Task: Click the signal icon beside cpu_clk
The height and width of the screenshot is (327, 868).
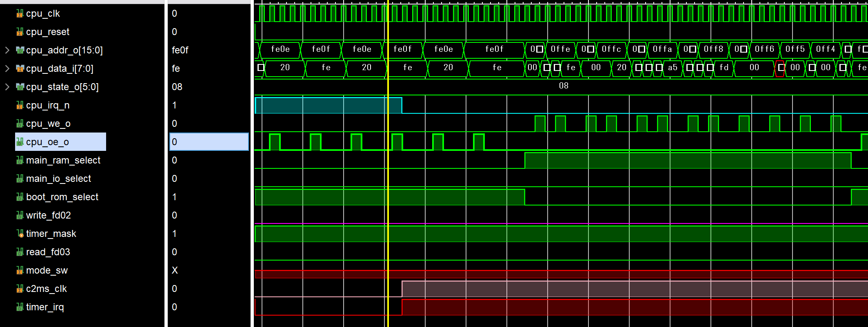Action: (20, 14)
